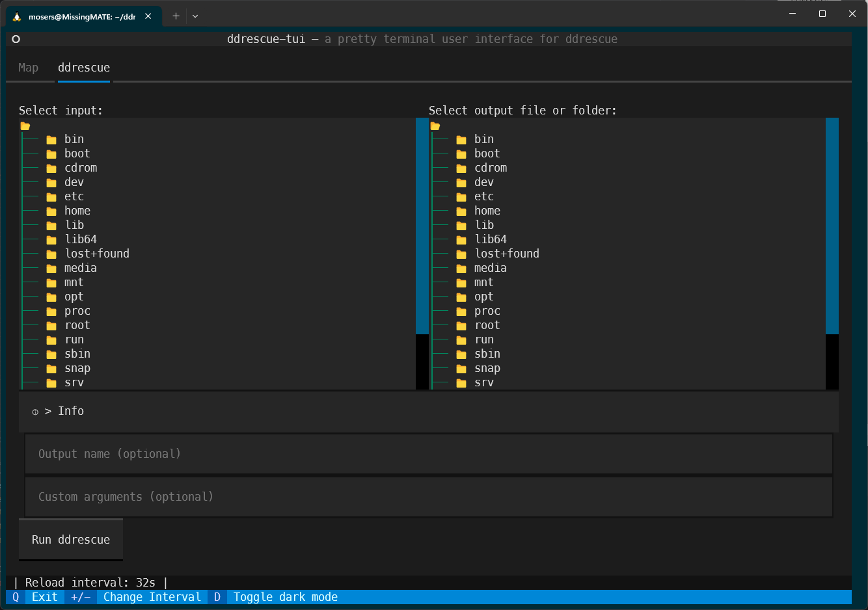
Task: Open a new terminal tab with plus
Action: [176, 16]
